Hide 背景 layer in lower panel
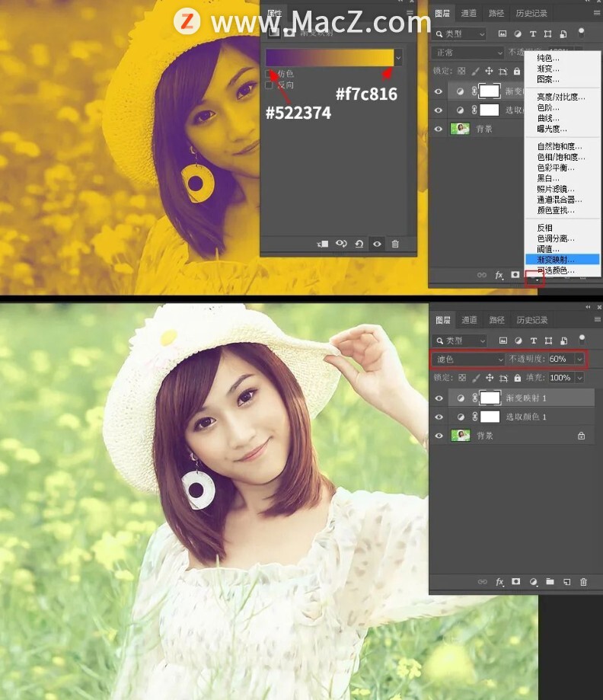Viewport: 603px width, 700px height. [x=439, y=435]
